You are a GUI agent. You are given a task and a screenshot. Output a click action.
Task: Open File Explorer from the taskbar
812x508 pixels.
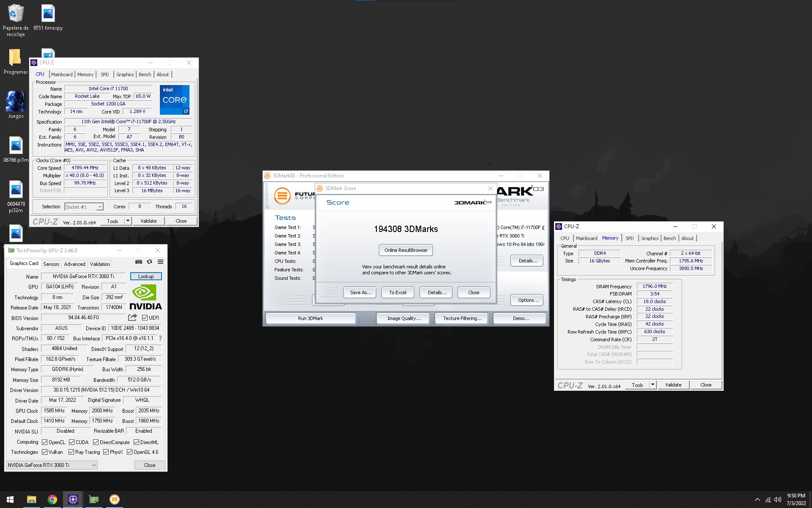[x=31, y=500]
